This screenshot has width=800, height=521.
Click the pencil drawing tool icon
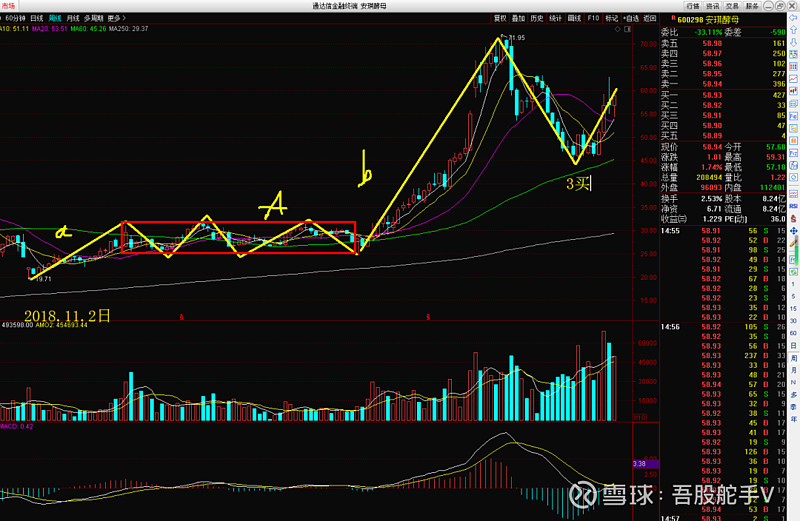pyautogui.click(x=793, y=244)
